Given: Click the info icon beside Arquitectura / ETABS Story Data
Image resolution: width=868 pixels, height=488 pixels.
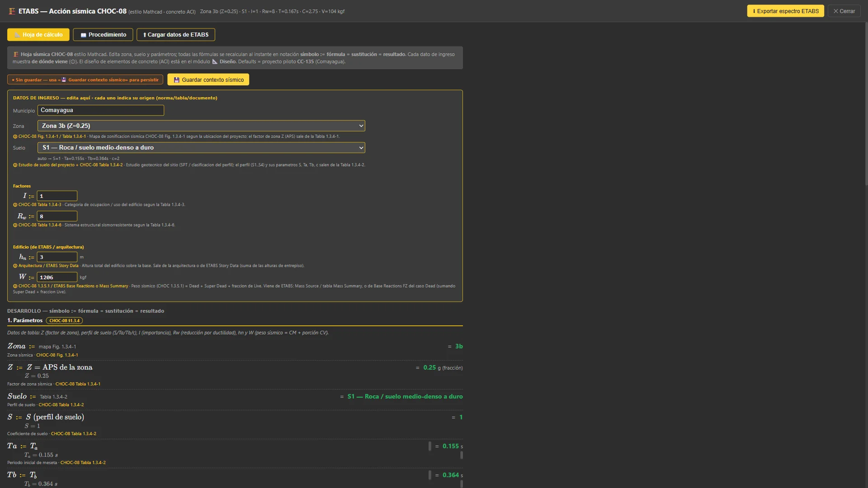Looking at the screenshot, I should click(x=15, y=266).
